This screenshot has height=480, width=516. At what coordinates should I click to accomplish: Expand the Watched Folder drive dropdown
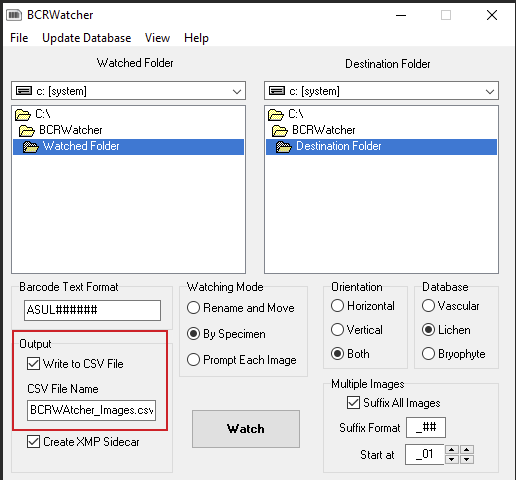point(237,91)
